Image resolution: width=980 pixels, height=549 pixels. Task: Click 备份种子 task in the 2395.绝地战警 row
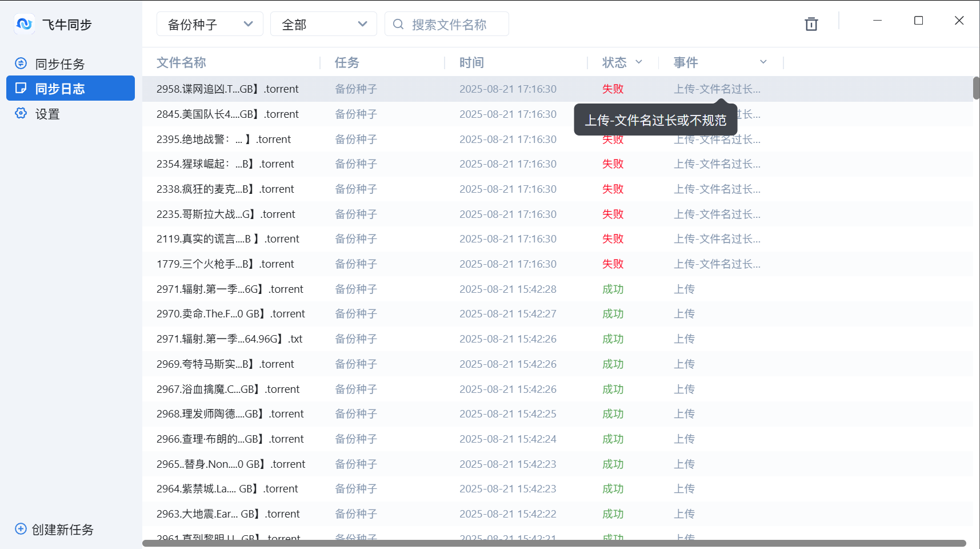(x=356, y=139)
